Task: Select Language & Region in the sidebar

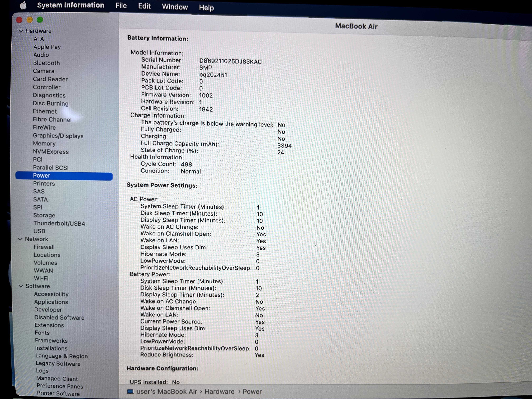Action: point(62,356)
